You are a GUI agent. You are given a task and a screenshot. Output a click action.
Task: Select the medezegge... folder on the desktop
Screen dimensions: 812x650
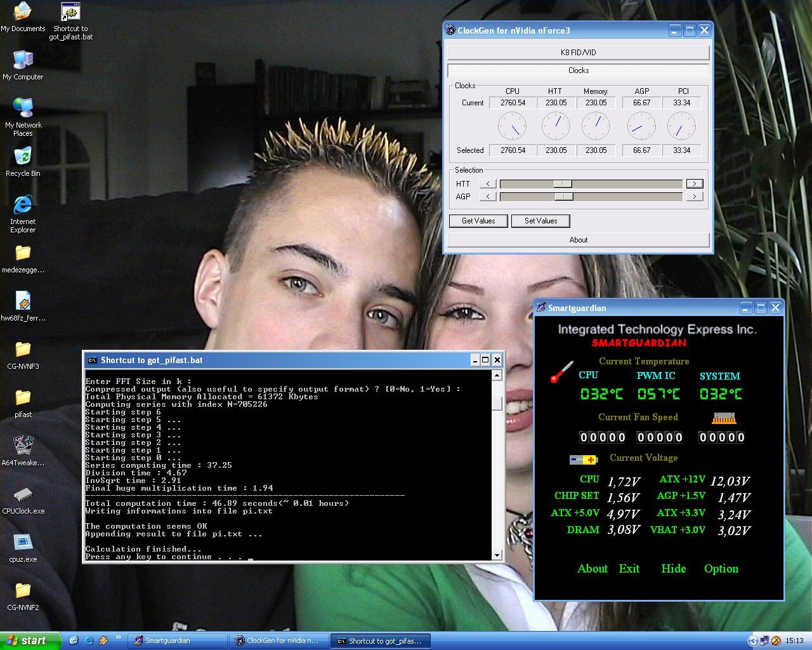click(x=23, y=258)
